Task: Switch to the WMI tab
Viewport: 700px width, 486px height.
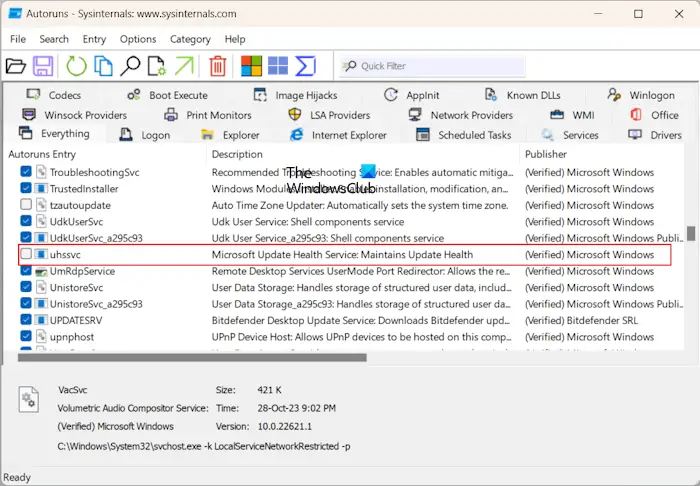Action: pos(572,115)
